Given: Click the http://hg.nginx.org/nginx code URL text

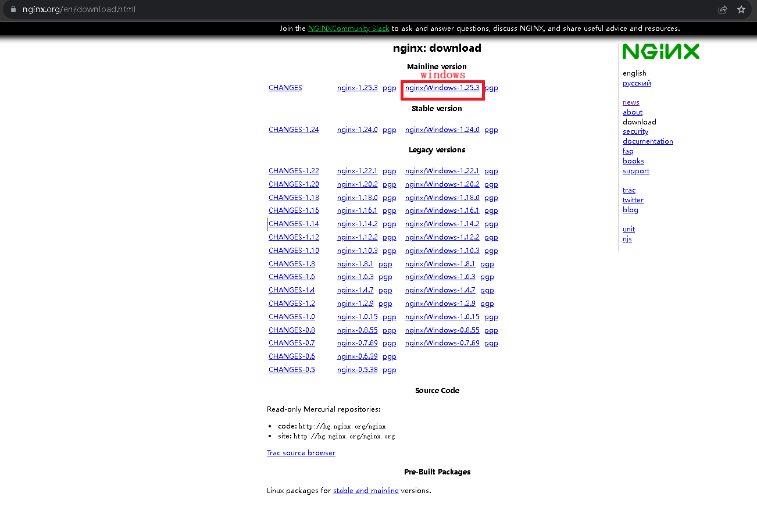Looking at the screenshot, I should tap(342, 426).
